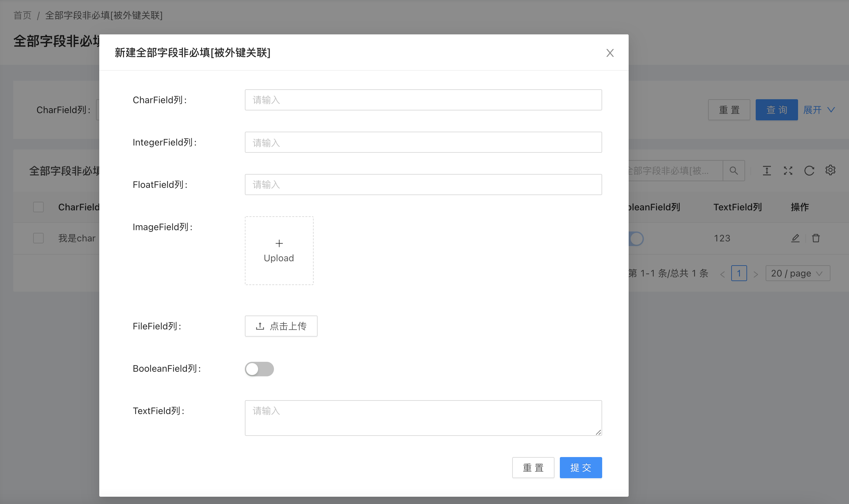Navigate to 首页 breadcrumb

click(22, 15)
